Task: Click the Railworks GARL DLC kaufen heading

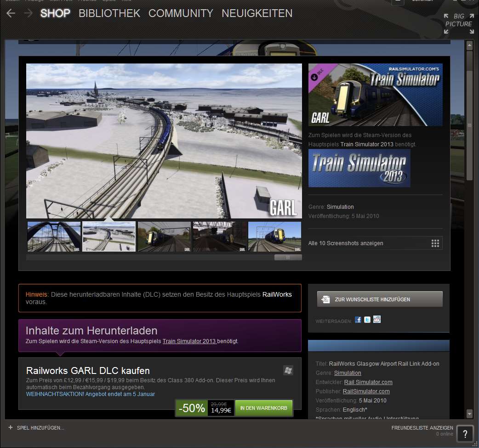Action: pos(88,370)
